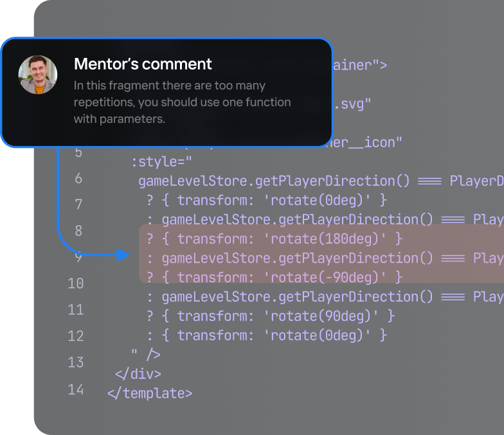
Task: Click line number 12 in the gutter
Action: [76, 336]
